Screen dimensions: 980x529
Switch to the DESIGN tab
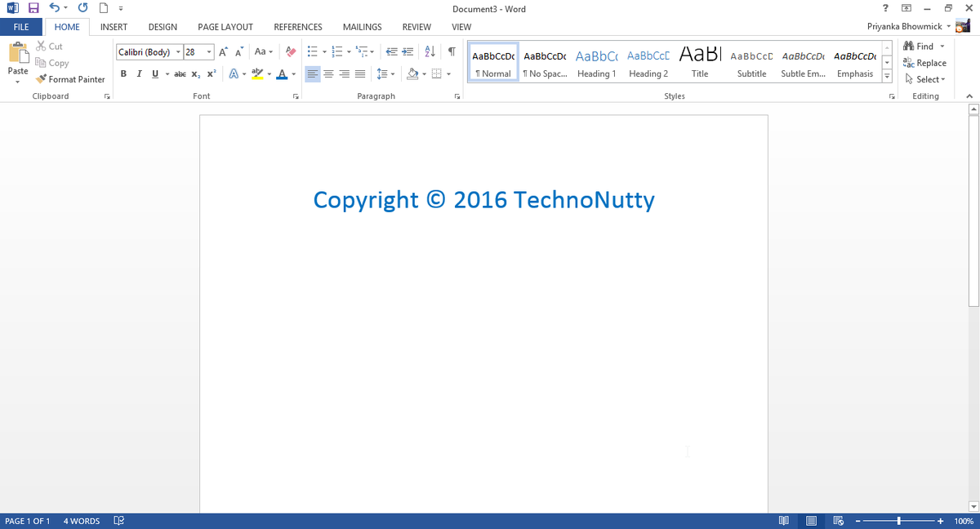pyautogui.click(x=163, y=27)
